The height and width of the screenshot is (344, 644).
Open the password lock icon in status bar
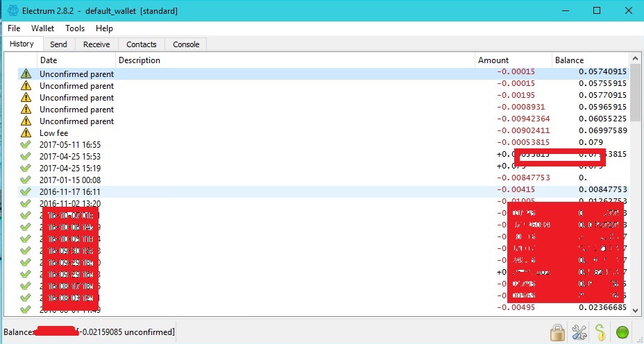tap(557, 332)
